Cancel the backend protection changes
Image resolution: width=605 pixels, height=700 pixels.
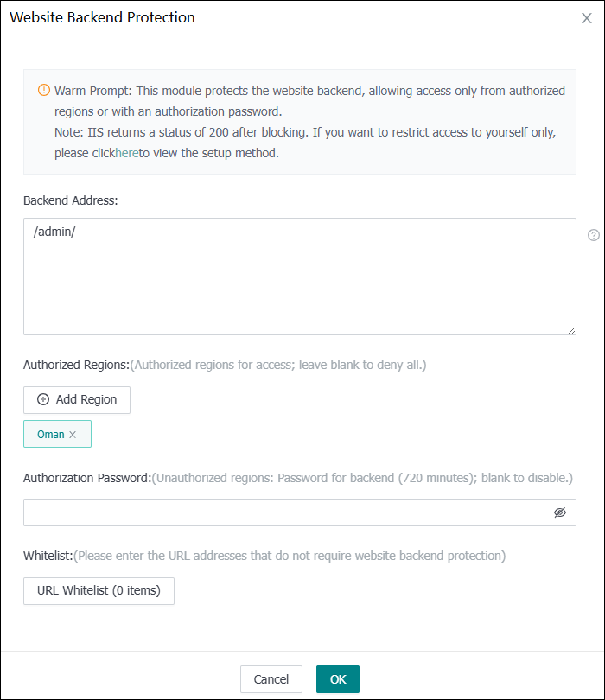coord(271,679)
